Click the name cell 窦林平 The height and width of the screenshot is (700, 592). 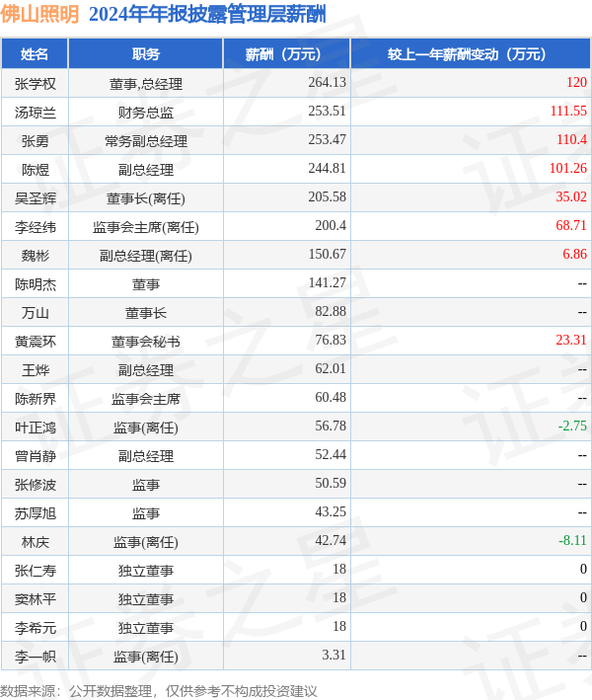36,599
